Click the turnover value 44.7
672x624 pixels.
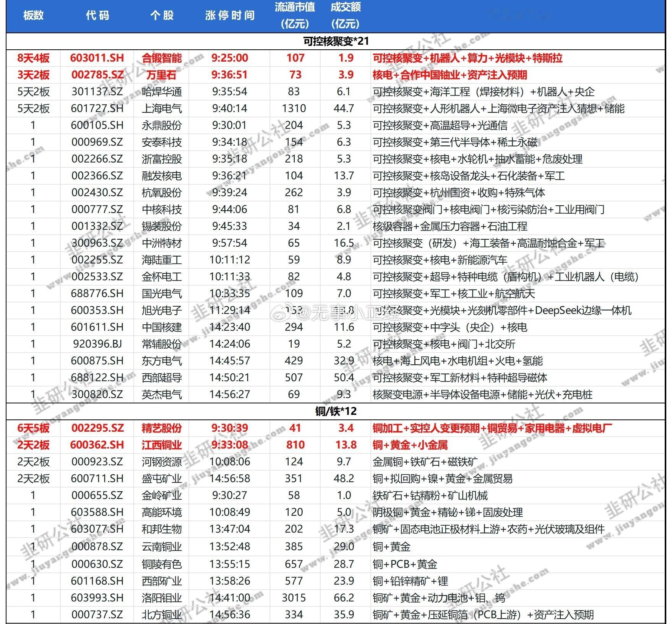[344, 108]
